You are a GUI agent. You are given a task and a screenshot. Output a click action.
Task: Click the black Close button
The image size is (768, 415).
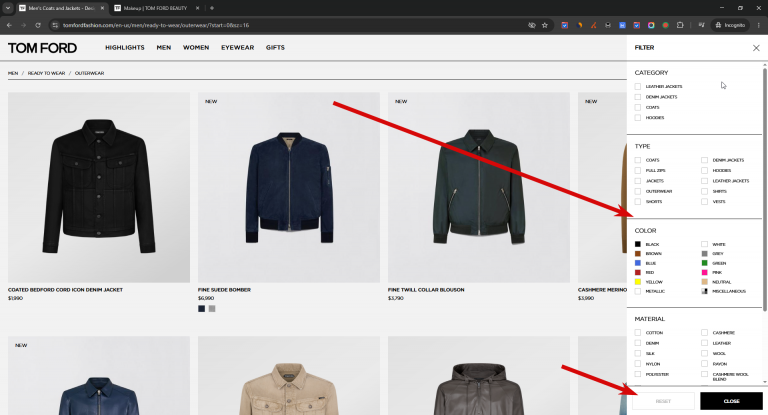tap(731, 401)
